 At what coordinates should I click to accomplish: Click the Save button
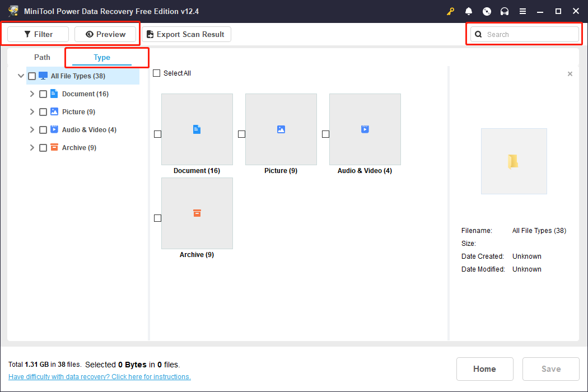coord(551,368)
